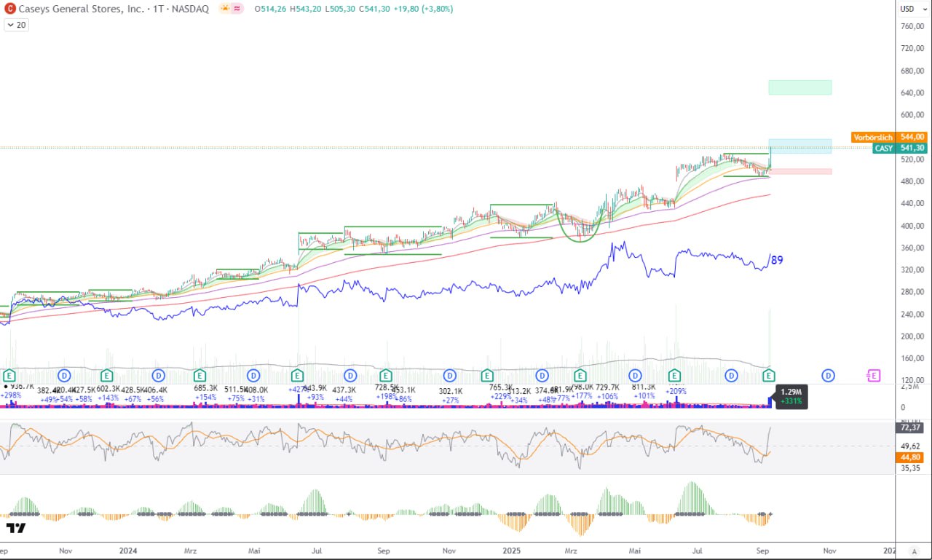Open the purple upcoming earnings marker
Screen dimensions: 932x560
pyautogui.click(x=873, y=376)
